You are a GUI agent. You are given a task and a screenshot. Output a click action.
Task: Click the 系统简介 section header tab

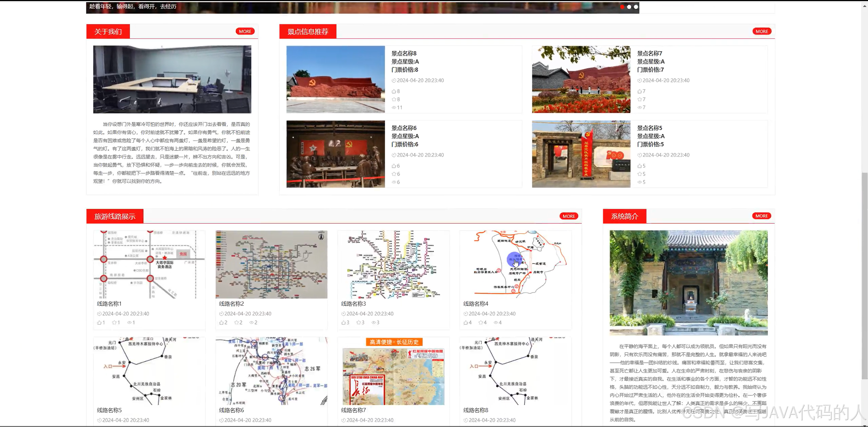pos(624,216)
